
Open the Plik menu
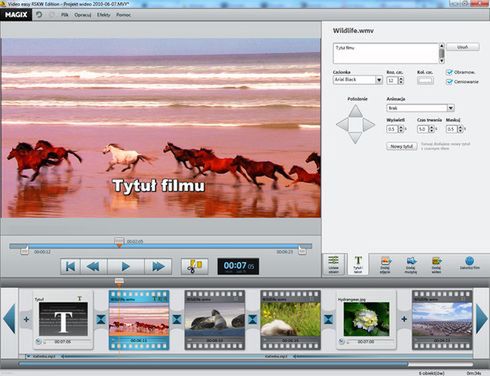click(x=65, y=15)
